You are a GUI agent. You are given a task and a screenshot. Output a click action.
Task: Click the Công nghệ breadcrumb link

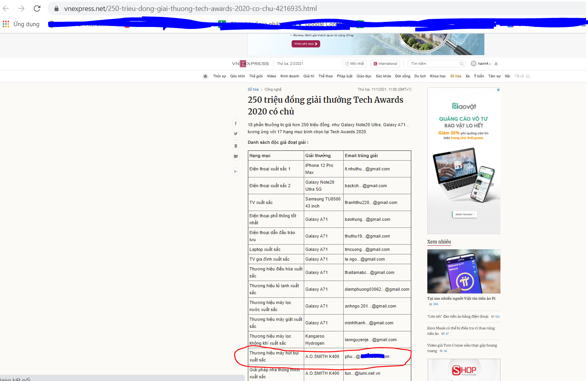click(273, 89)
